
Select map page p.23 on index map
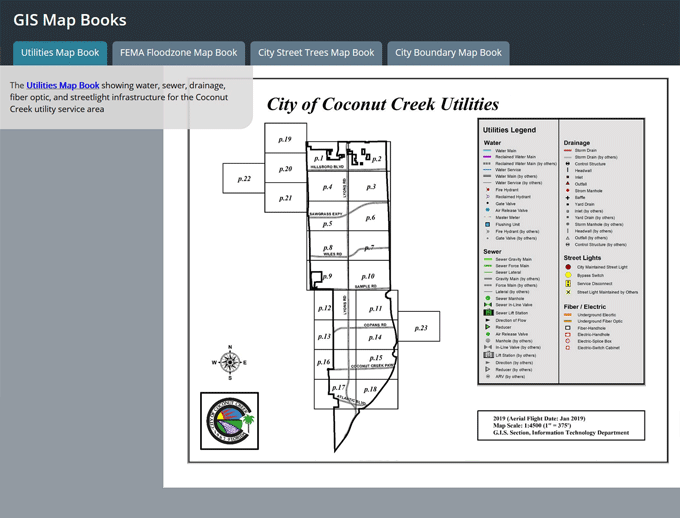(420, 328)
